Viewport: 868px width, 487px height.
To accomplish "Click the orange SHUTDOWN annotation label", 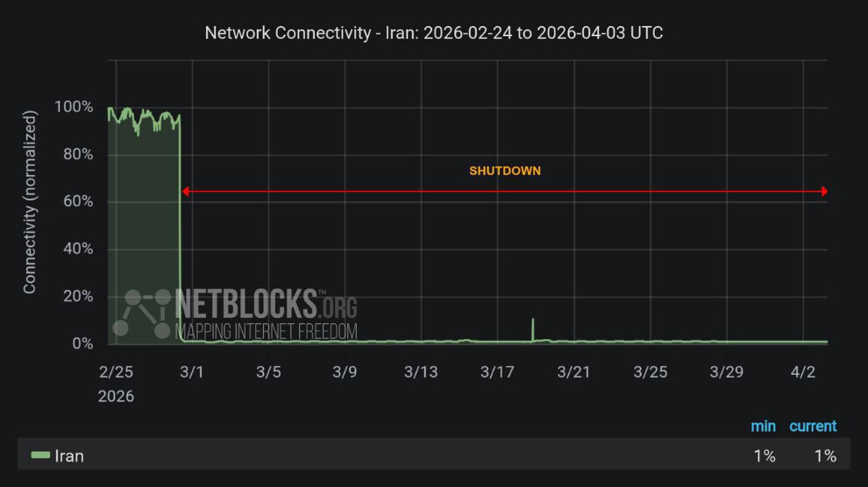I will 505,171.
